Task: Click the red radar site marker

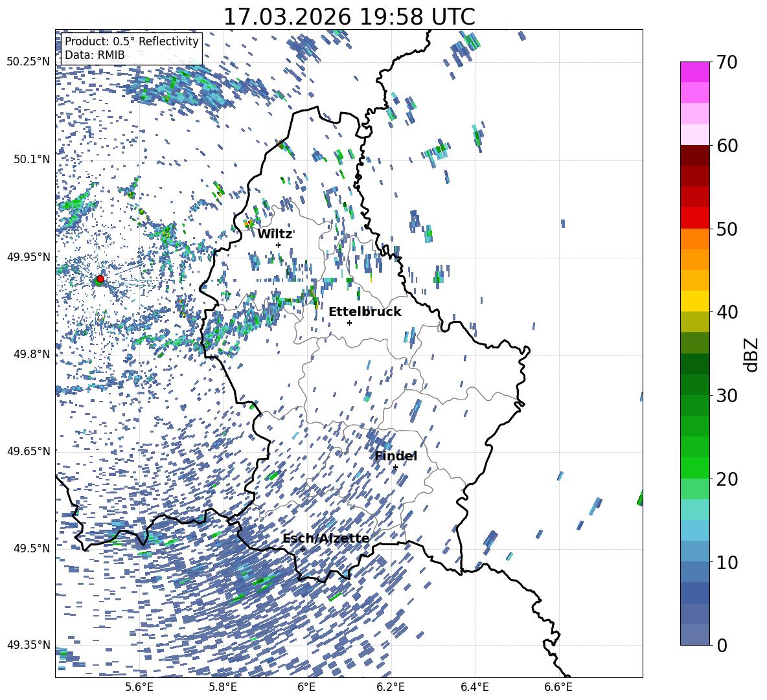Action: pyautogui.click(x=100, y=279)
